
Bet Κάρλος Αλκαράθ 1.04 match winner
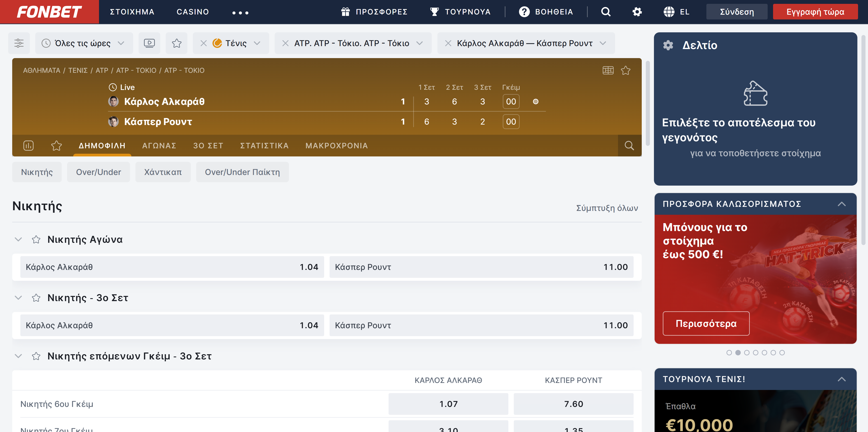pos(172,267)
